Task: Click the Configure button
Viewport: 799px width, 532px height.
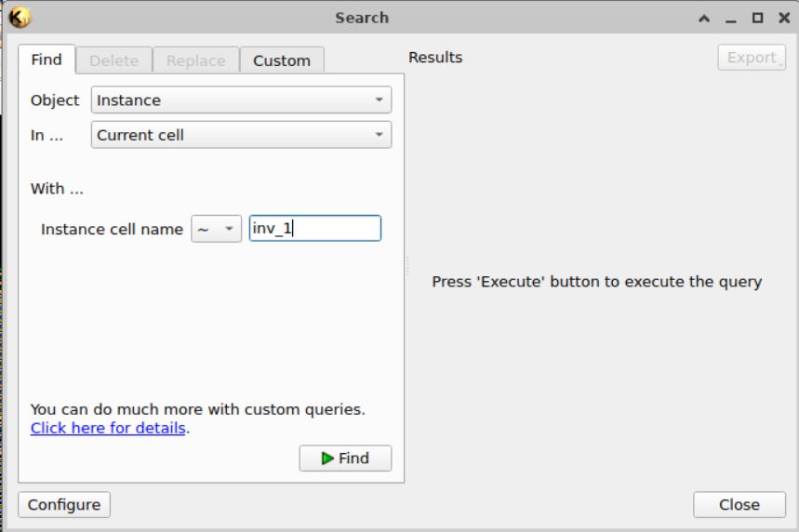Action: [64, 505]
